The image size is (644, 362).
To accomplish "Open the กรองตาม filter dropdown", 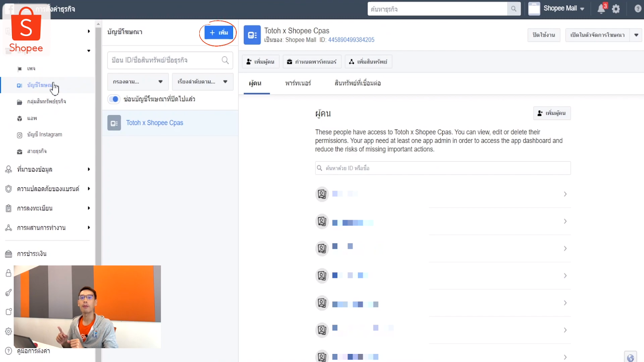I will tap(138, 82).
